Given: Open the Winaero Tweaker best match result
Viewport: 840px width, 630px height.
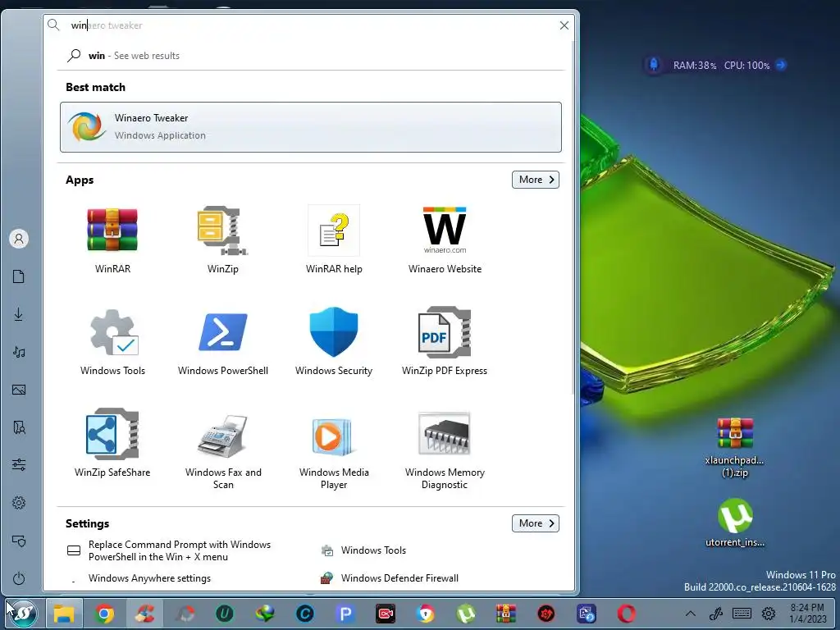Looking at the screenshot, I should click(311, 127).
